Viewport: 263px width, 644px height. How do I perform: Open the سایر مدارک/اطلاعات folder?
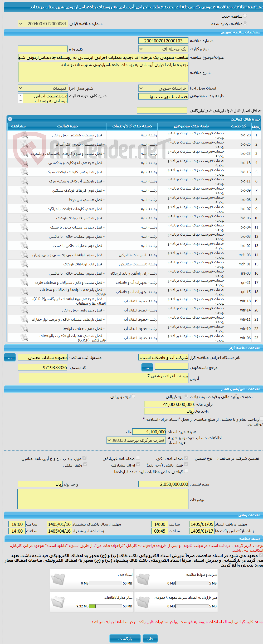pyautogui.click(x=58, y=602)
